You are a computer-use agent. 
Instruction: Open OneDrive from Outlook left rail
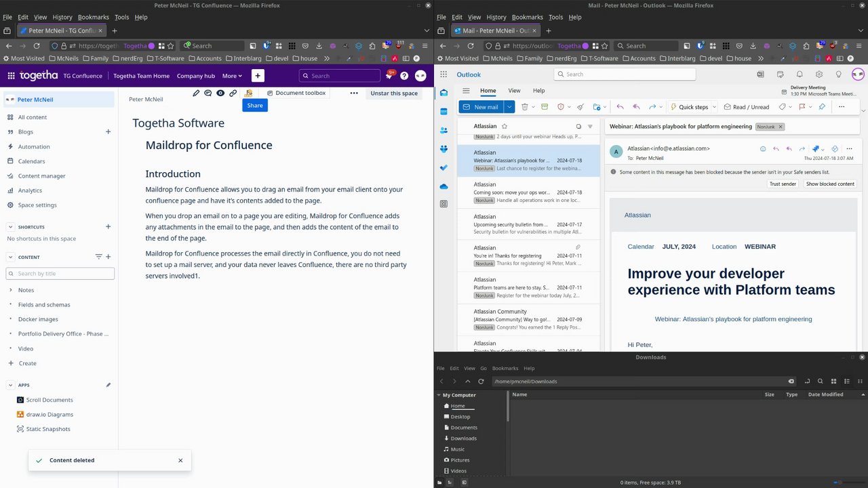click(443, 186)
